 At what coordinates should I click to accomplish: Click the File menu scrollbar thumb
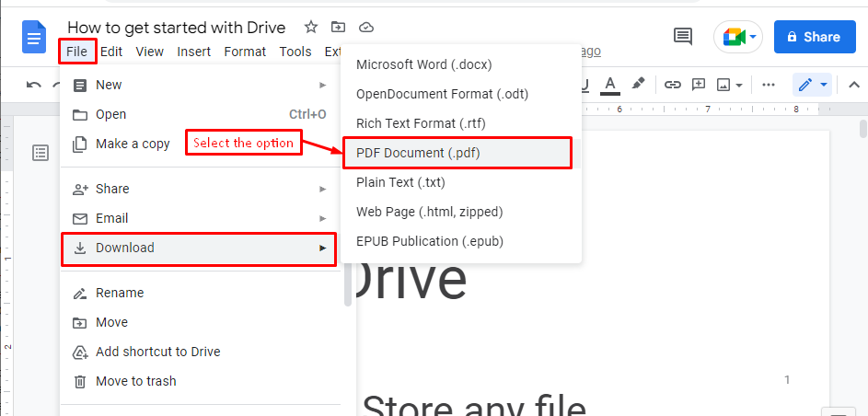[348, 283]
